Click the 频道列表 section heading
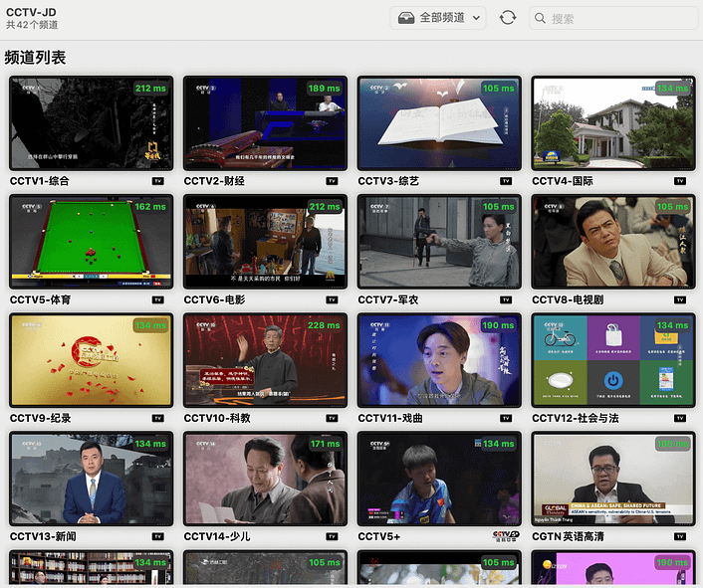The image size is (703, 588). click(x=35, y=58)
